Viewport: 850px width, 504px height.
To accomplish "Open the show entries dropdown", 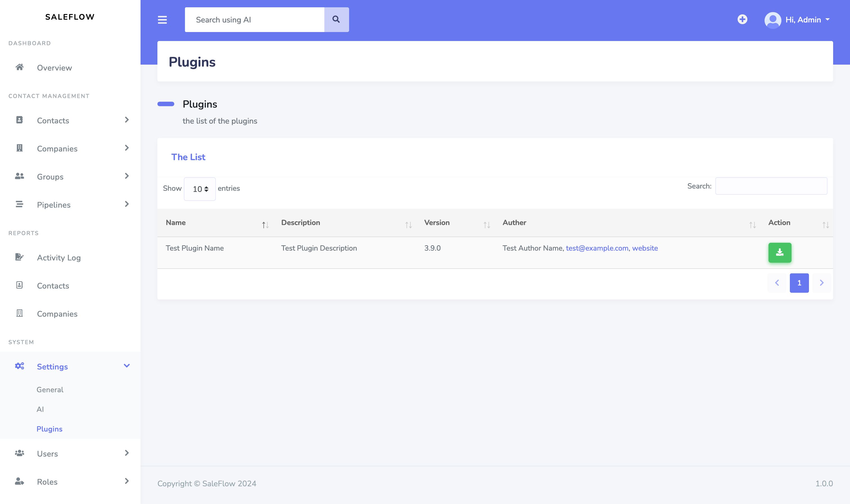I will [x=200, y=189].
